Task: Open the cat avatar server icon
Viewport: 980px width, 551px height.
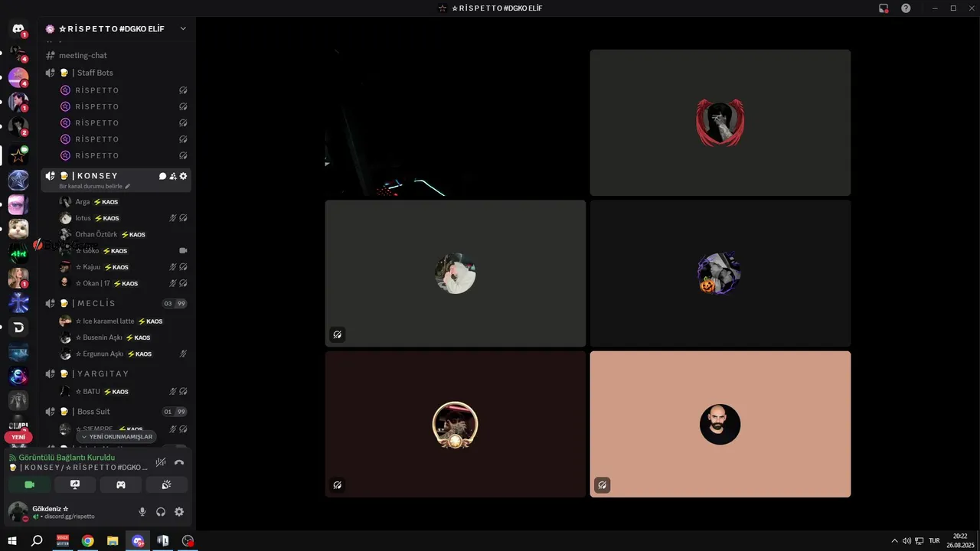Action: point(18,229)
